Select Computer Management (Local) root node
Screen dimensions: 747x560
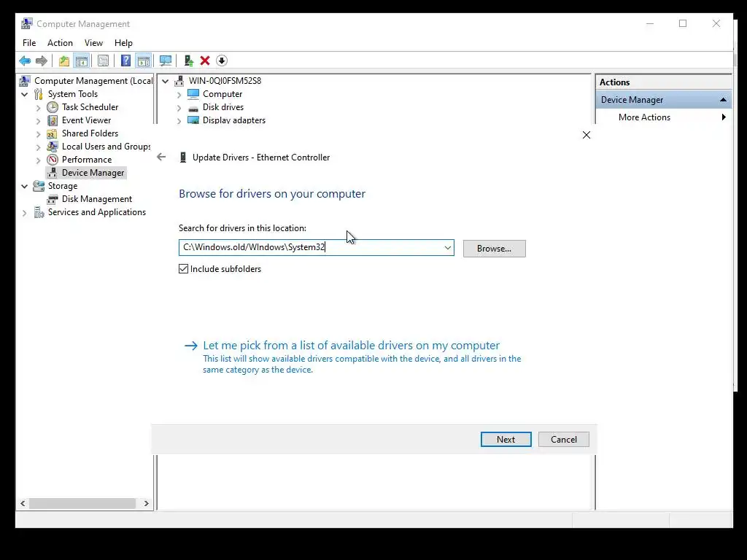tap(93, 81)
